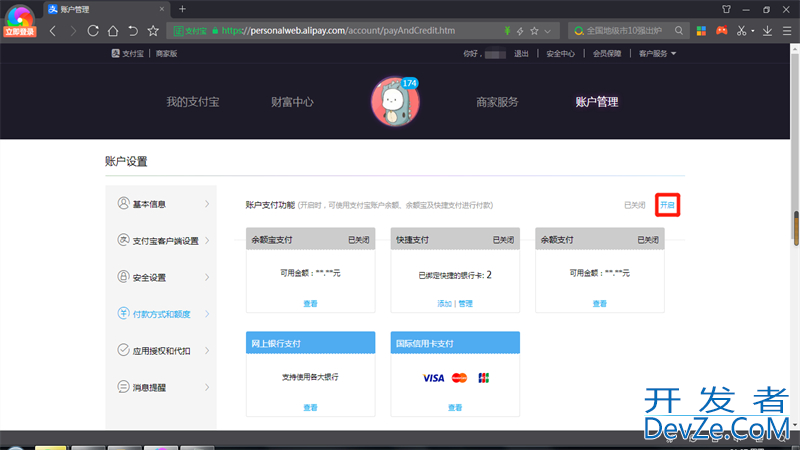800x450 pixels.
Task: Click the 立即登录 browser logo button
Action: pos(19,21)
